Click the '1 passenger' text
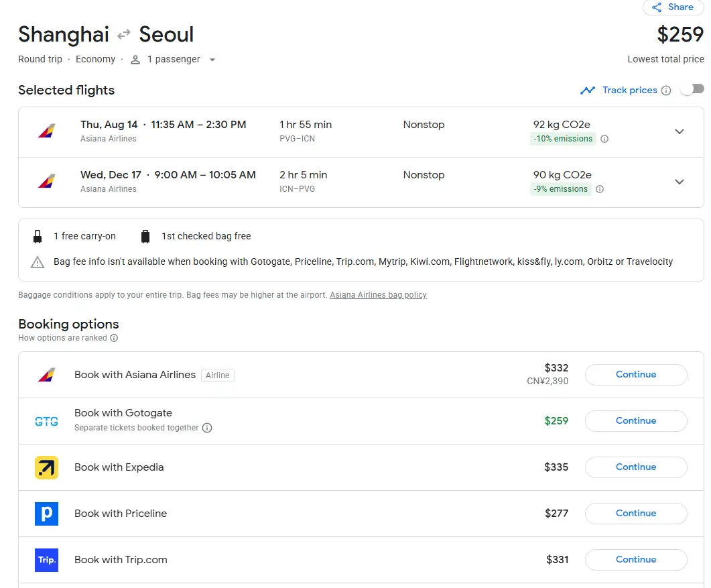Screen dimensions: 711x588 click(x=174, y=60)
